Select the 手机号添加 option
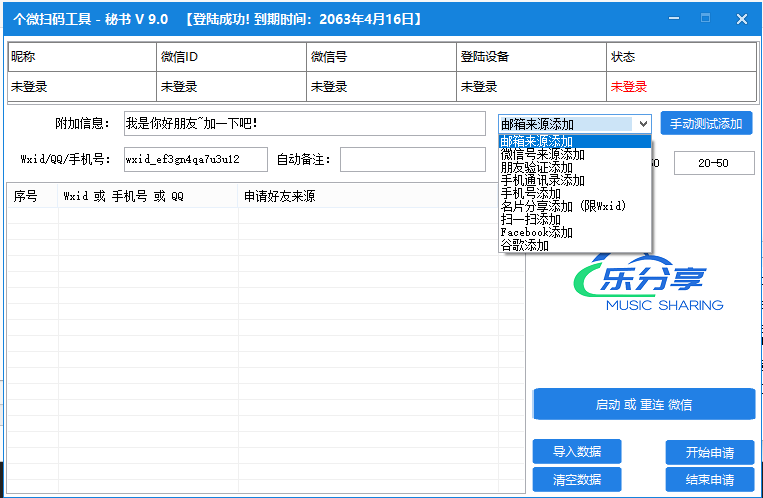The width and height of the screenshot is (763, 498). coord(531,194)
